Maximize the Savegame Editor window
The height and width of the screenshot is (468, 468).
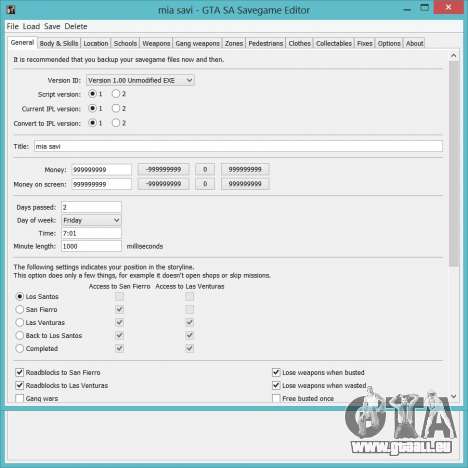424,8
